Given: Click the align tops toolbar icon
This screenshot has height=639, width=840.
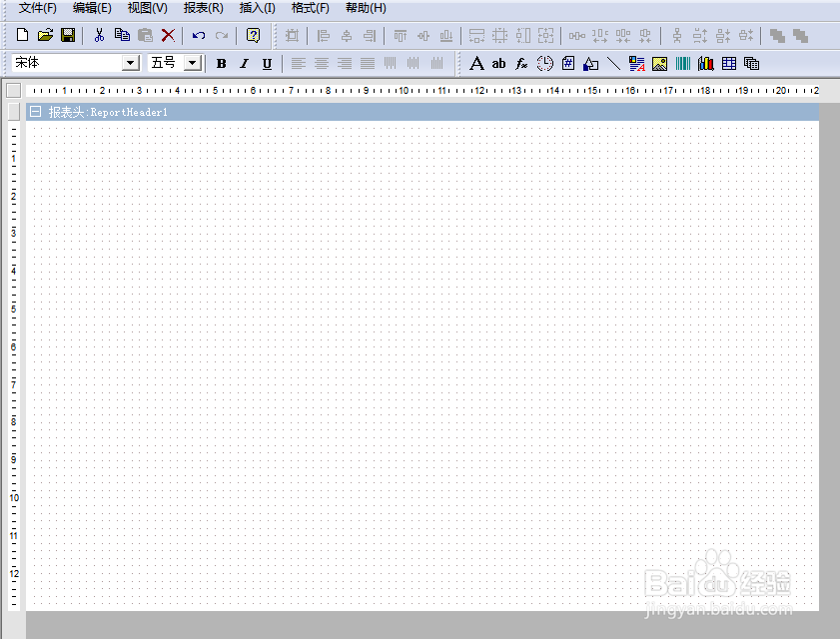Looking at the screenshot, I should click(401, 36).
